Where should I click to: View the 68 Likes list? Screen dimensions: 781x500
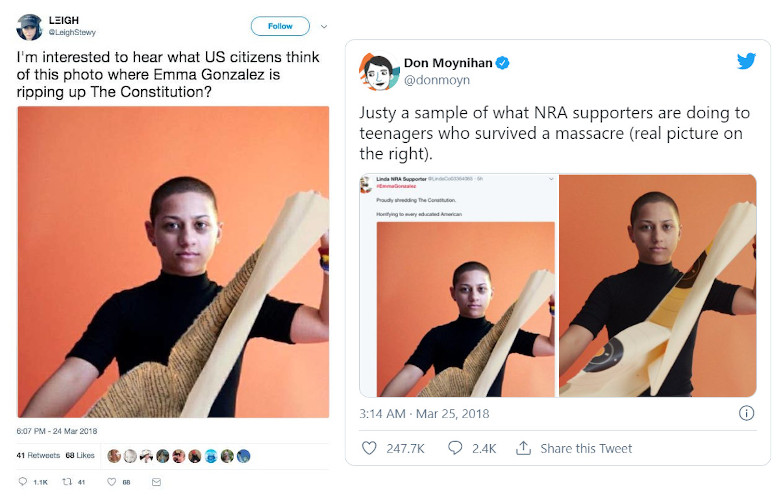(x=79, y=455)
